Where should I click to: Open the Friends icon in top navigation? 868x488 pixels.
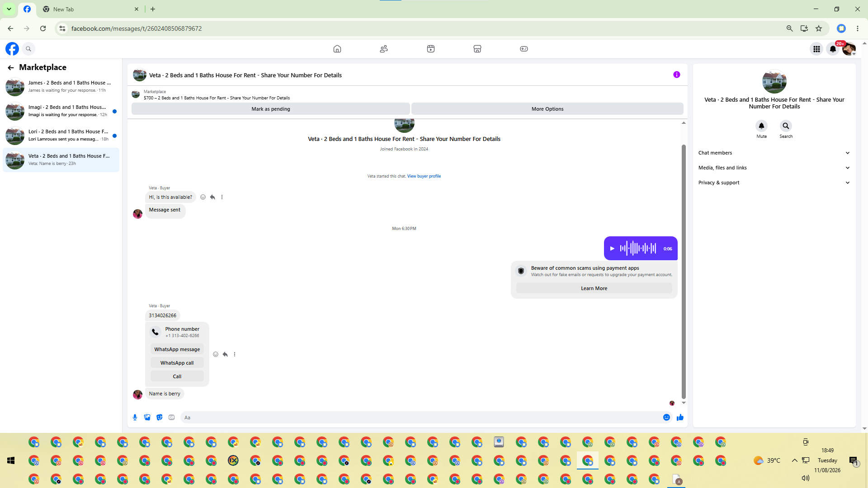click(x=384, y=49)
